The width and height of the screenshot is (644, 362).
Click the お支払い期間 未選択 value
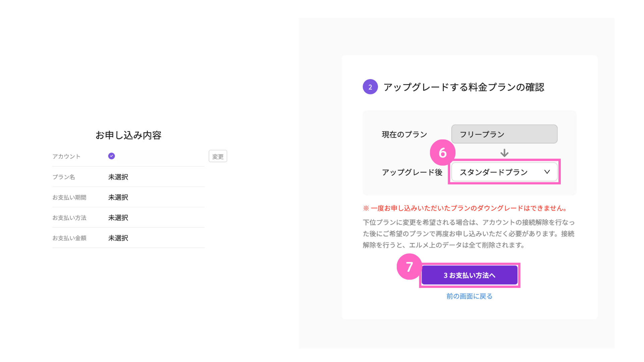pos(118,197)
